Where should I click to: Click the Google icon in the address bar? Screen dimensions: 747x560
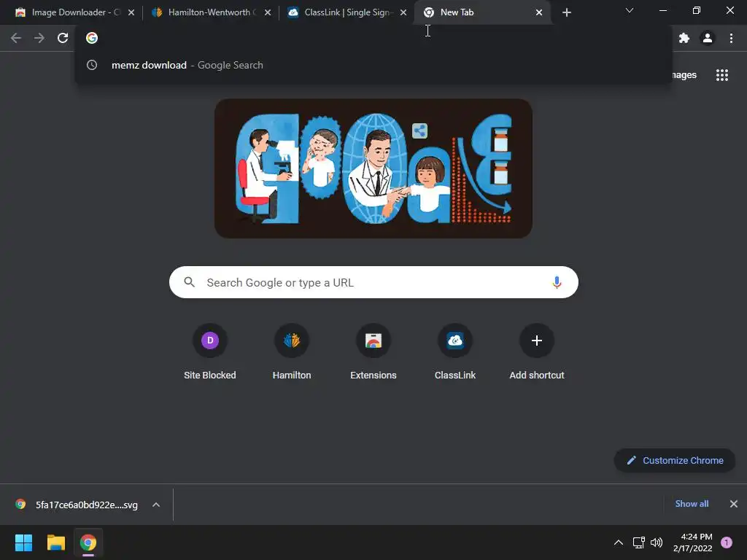92,38
